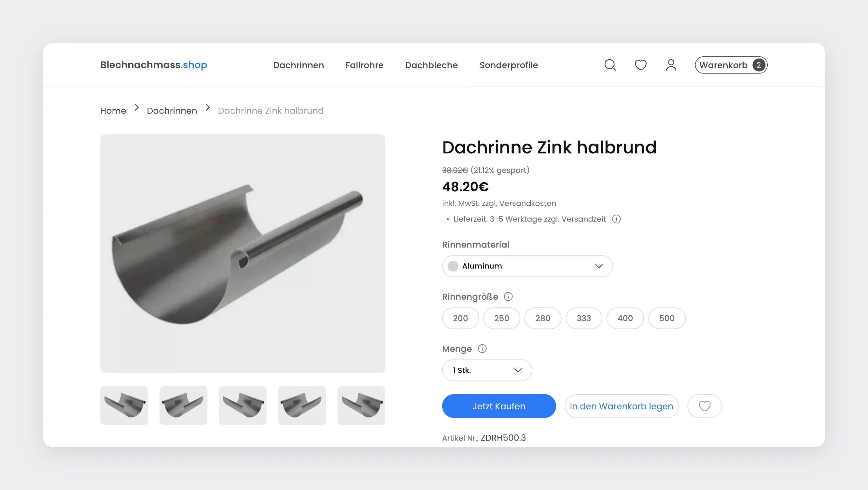
Task: Click the Menge info icon
Action: pyautogui.click(x=482, y=348)
